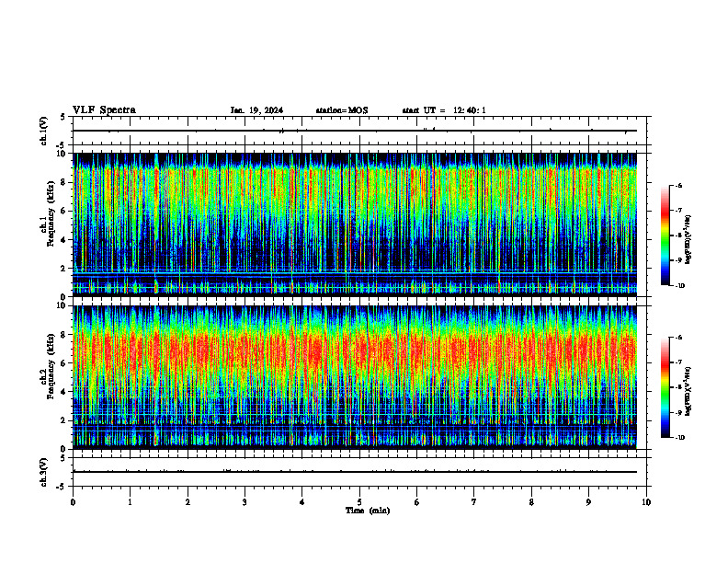The width and height of the screenshot is (728, 563).
Task: Click the "Time (min)" axis label
Action: [368, 511]
